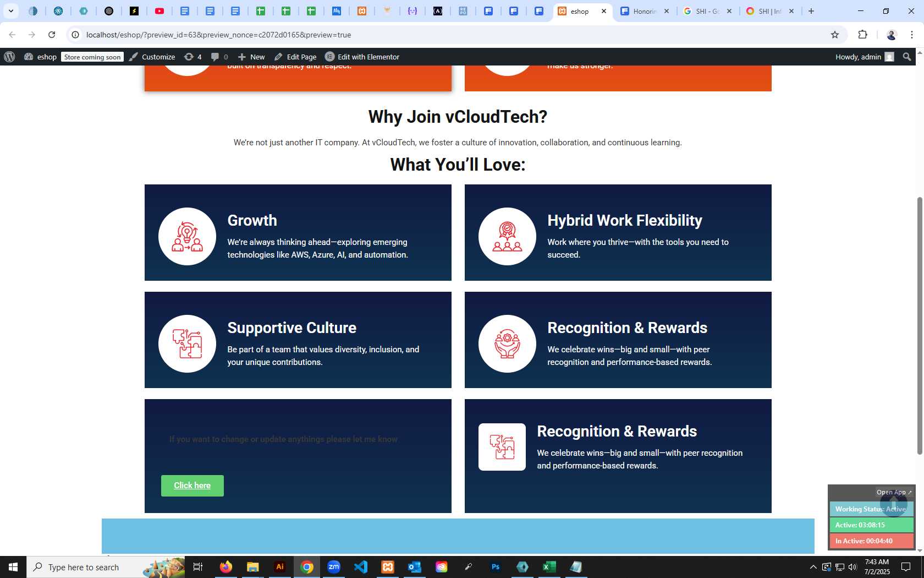The height and width of the screenshot is (578, 924).
Task: Show hidden system tray icons
Action: tap(813, 567)
